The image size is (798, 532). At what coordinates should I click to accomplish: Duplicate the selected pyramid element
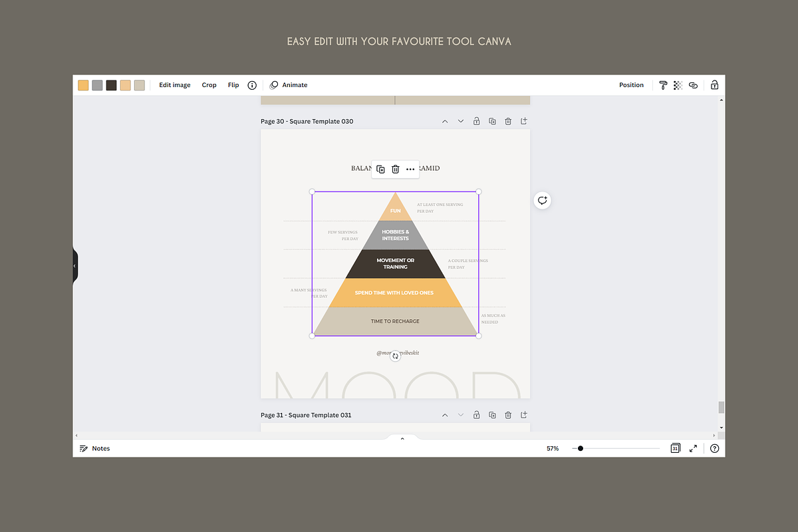[x=380, y=170]
